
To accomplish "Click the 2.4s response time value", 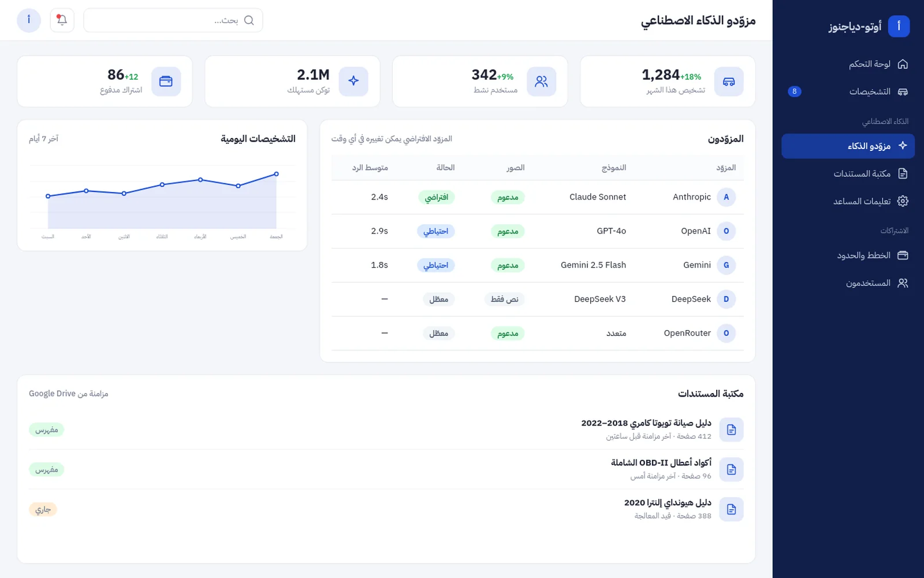I will [379, 197].
